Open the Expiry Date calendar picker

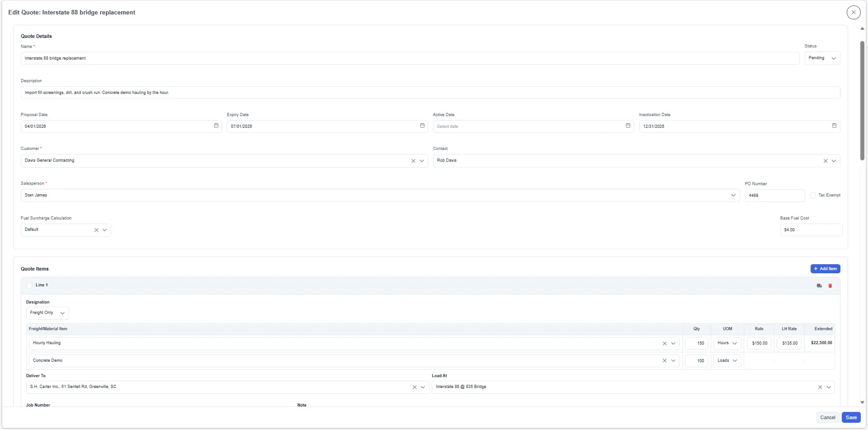[422, 126]
